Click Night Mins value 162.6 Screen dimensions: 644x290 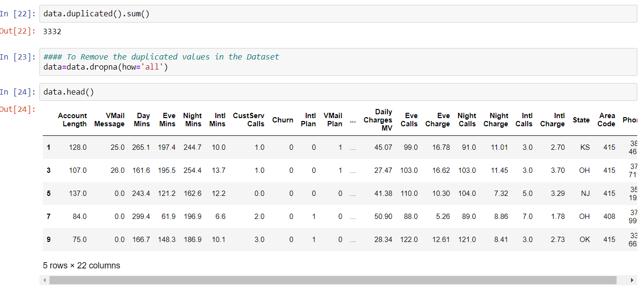point(193,193)
